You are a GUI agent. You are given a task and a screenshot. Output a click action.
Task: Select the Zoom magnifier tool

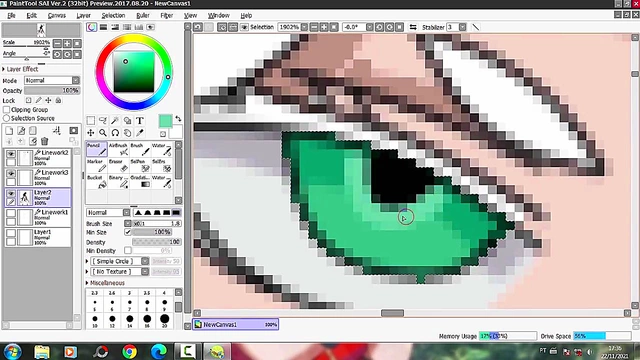point(103,133)
